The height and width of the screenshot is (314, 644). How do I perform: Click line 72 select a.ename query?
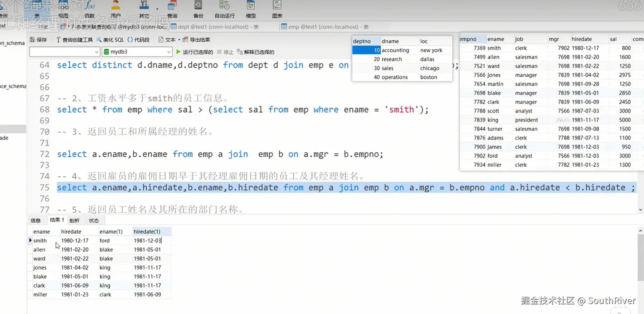coord(220,154)
